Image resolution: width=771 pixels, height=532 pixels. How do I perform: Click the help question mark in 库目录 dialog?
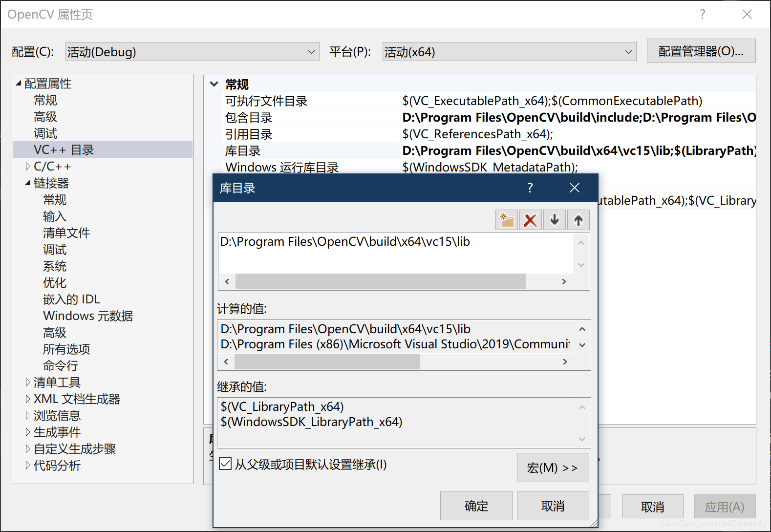click(x=530, y=188)
